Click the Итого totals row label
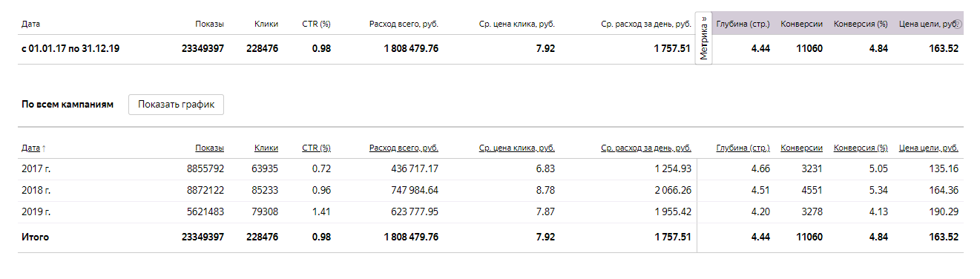The height and width of the screenshot is (279, 980). pos(36,237)
